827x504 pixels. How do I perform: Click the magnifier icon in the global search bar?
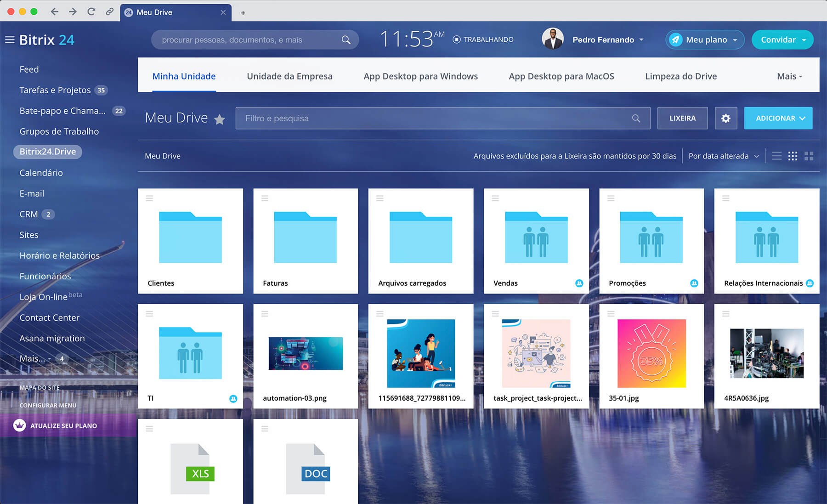346,40
